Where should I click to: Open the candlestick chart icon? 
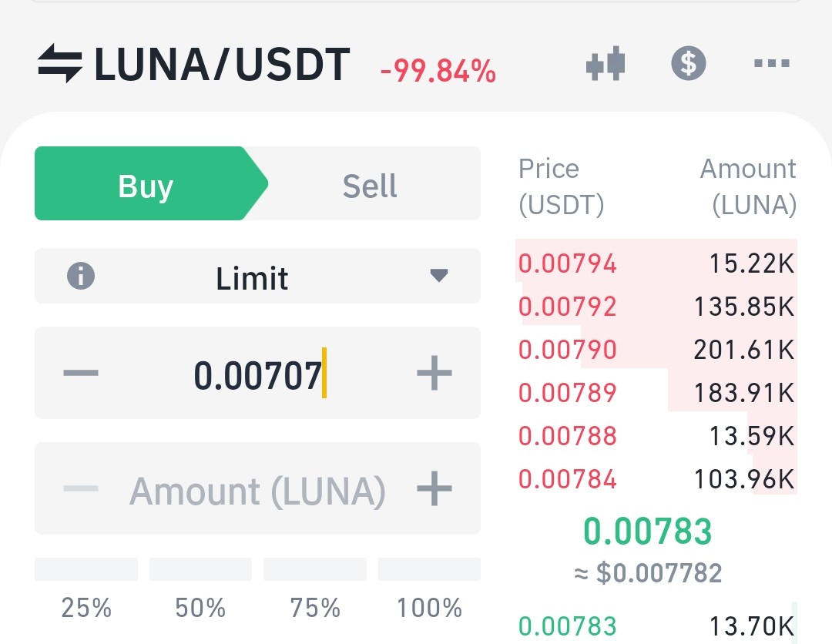[x=606, y=64]
